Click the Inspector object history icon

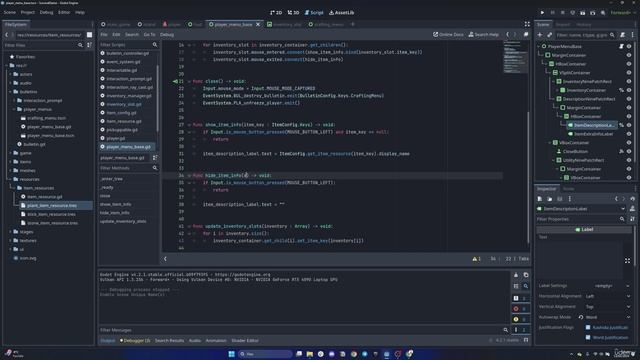click(632, 199)
